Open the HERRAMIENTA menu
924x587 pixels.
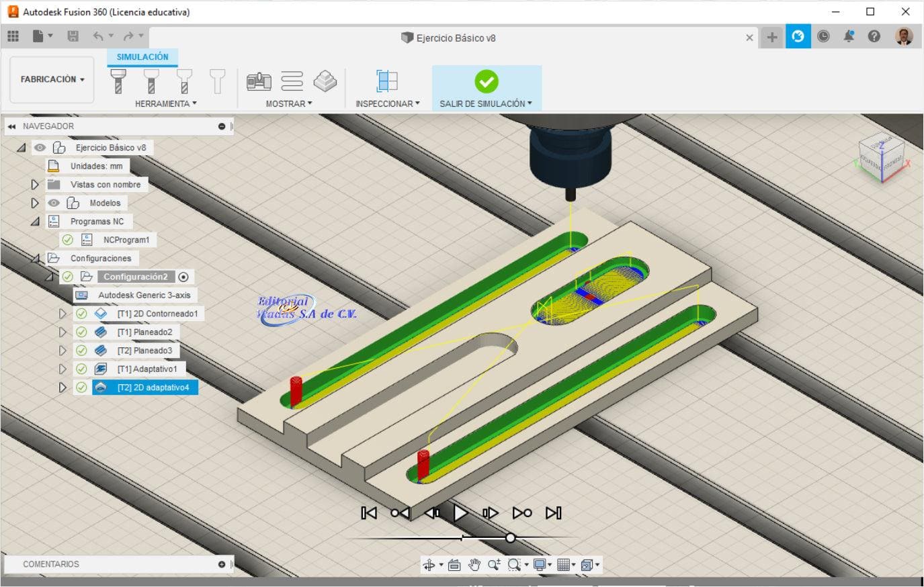[165, 103]
